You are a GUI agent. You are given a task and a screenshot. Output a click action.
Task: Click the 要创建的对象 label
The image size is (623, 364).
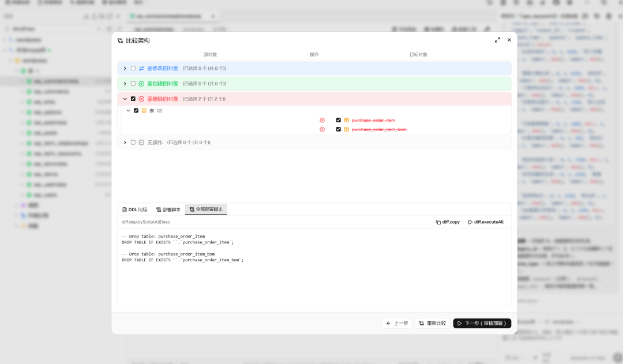(x=163, y=84)
